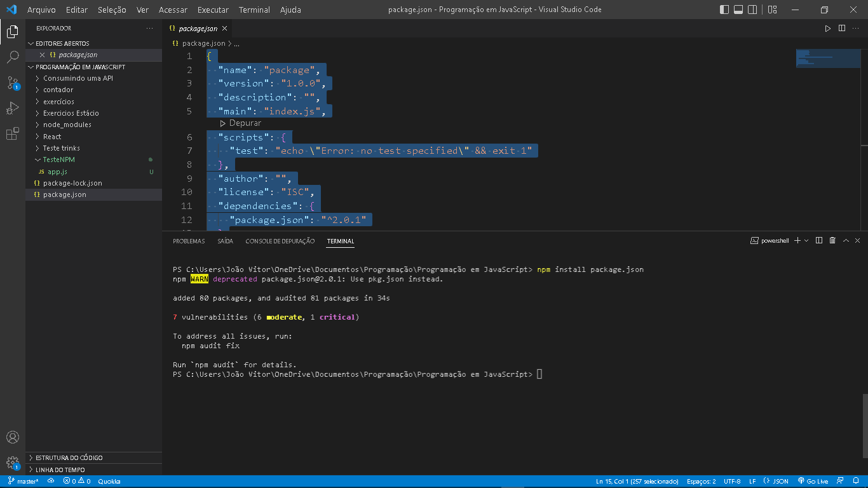Close the terminal panel
This screenshot has width=868, height=488.
tap(858, 241)
